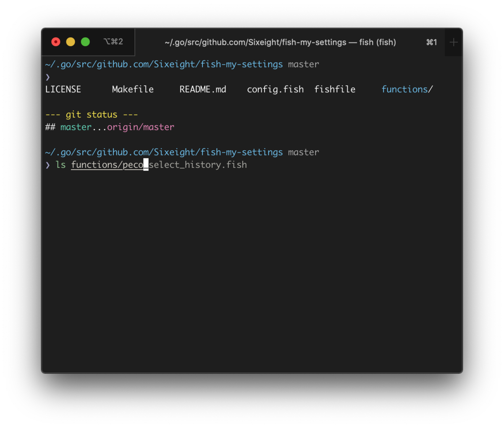
Task: Open a new tab with the plus button
Action: 453,42
